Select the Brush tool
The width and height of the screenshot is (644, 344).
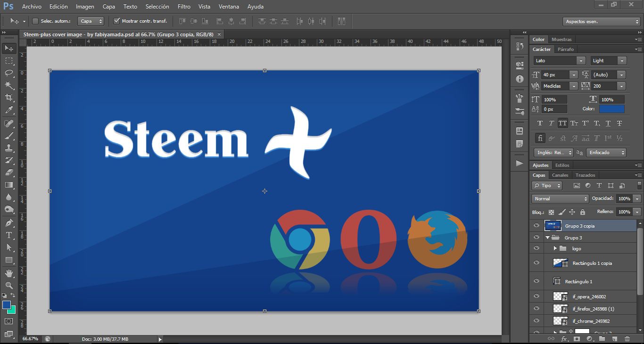point(9,136)
